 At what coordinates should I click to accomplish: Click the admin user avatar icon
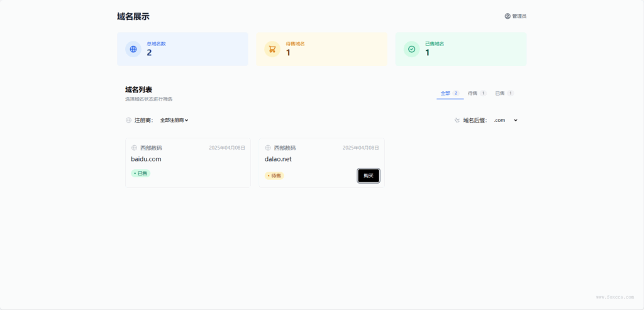508,16
